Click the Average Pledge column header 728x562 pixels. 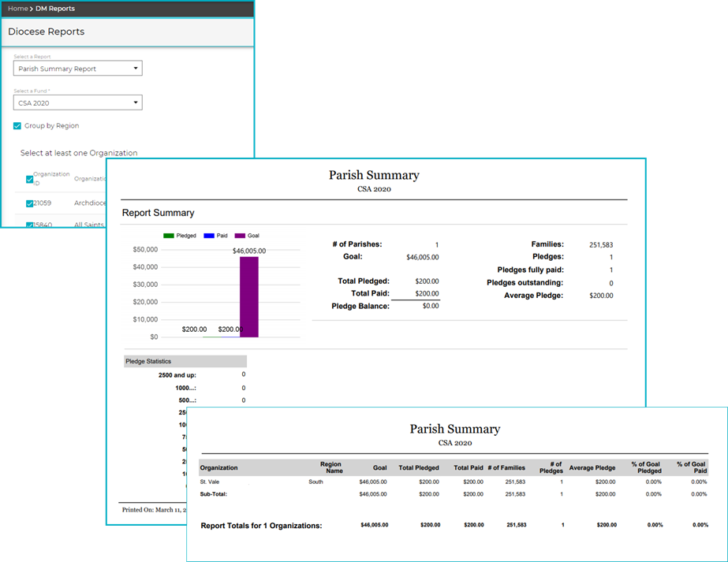pyautogui.click(x=592, y=467)
